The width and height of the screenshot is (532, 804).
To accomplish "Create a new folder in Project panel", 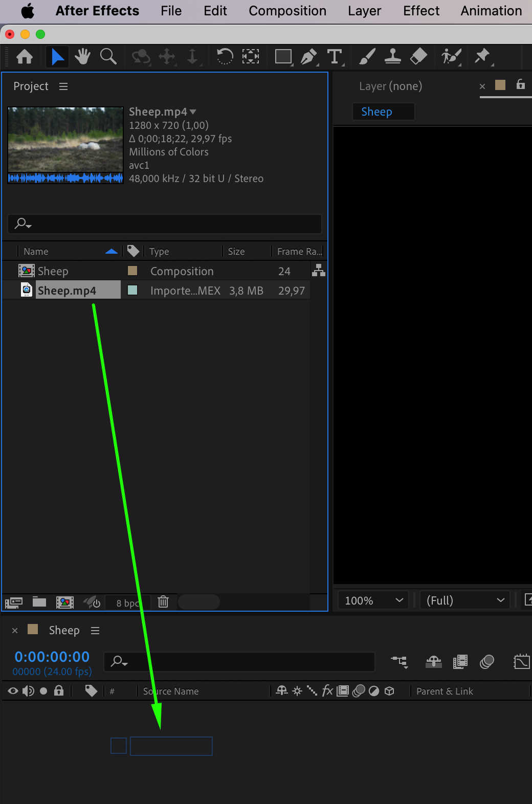I will (39, 601).
